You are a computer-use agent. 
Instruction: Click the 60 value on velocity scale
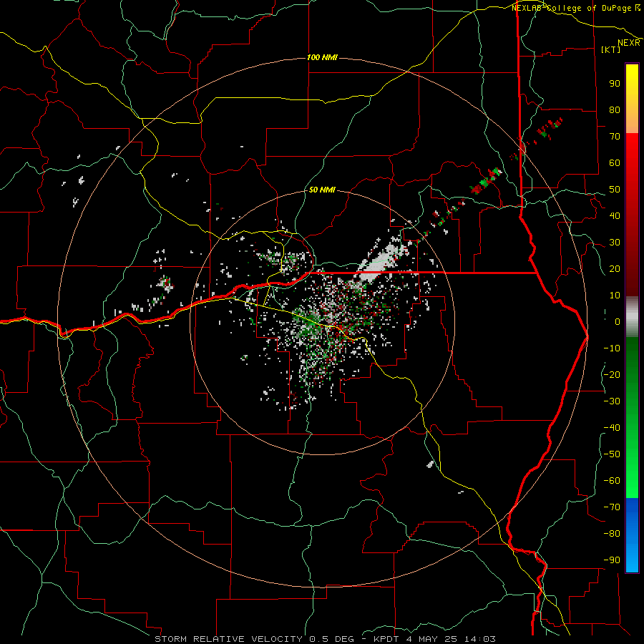615,162
